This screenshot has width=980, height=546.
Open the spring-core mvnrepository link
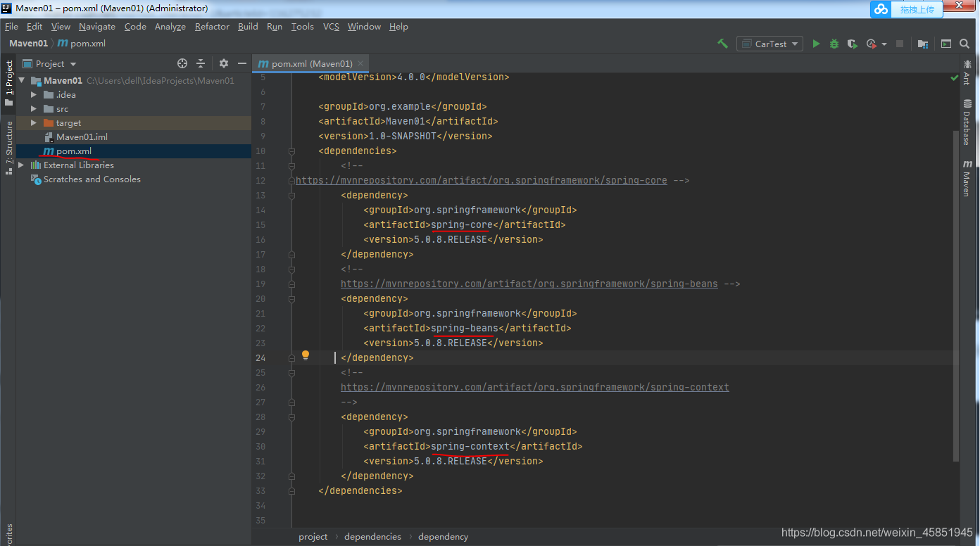(x=481, y=180)
